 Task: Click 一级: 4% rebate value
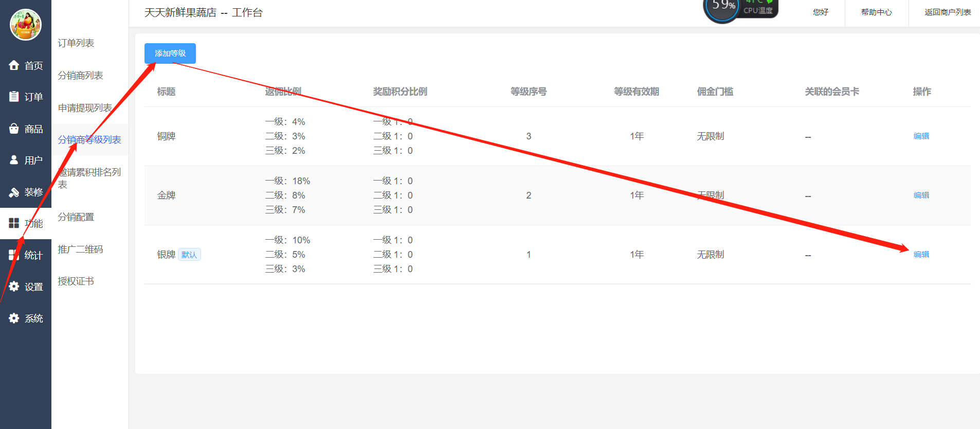(x=285, y=122)
